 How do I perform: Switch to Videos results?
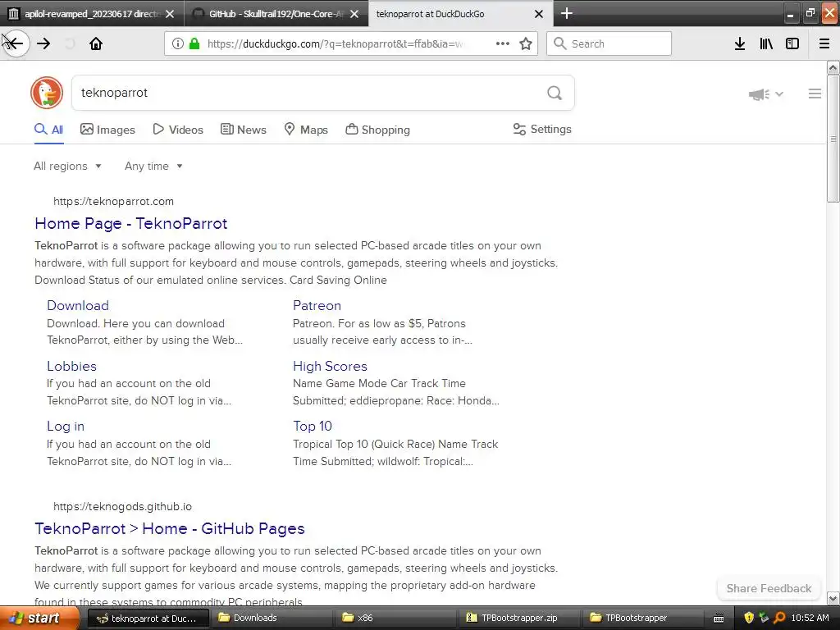click(178, 130)
